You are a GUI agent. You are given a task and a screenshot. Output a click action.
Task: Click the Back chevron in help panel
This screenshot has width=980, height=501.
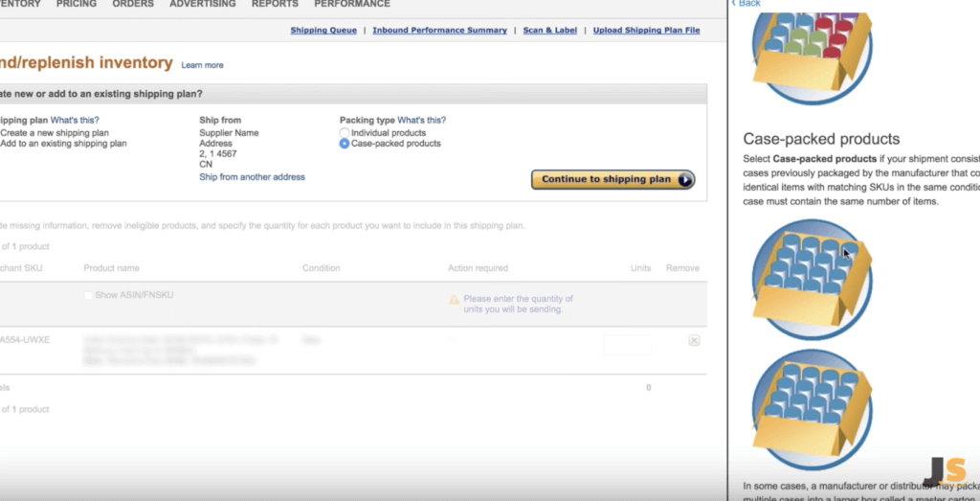(734, 3)
